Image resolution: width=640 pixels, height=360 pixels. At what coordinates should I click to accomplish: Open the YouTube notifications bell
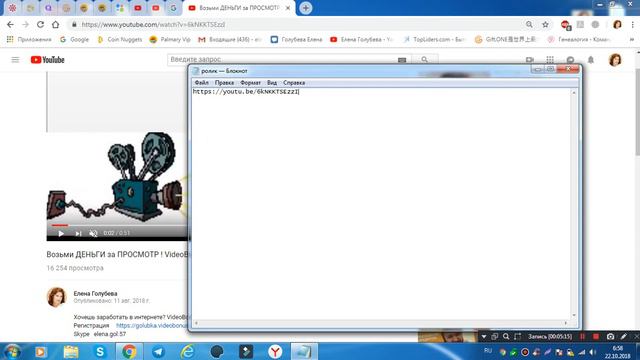591,60
